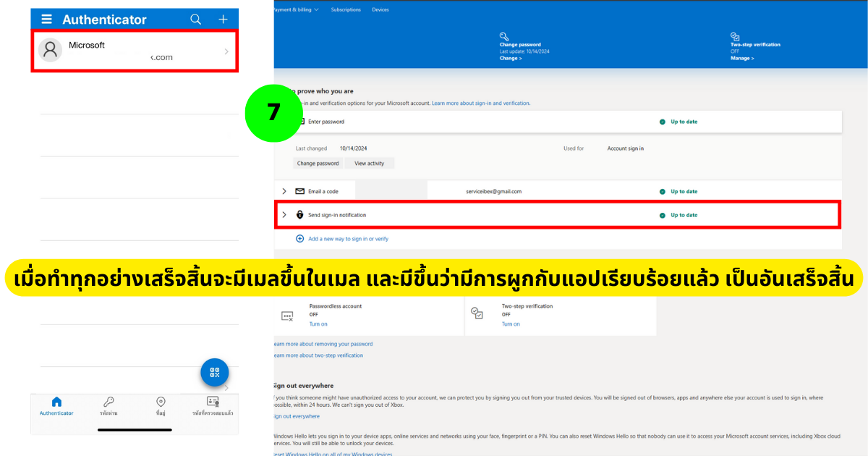This screenshot has width=868, height=456.
Task: Open the Authenticator hamburger menu
Action: click(46, 20)
